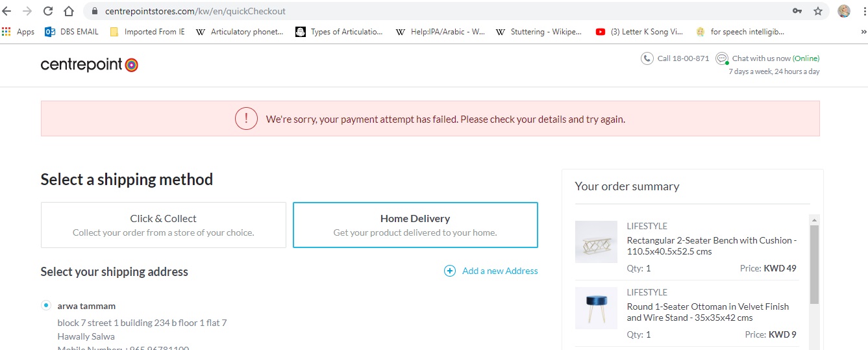This screenshot has width=868, height=350.
Task: Click the phone icon beside Call 18-00-871
Action: pos(647,58)
